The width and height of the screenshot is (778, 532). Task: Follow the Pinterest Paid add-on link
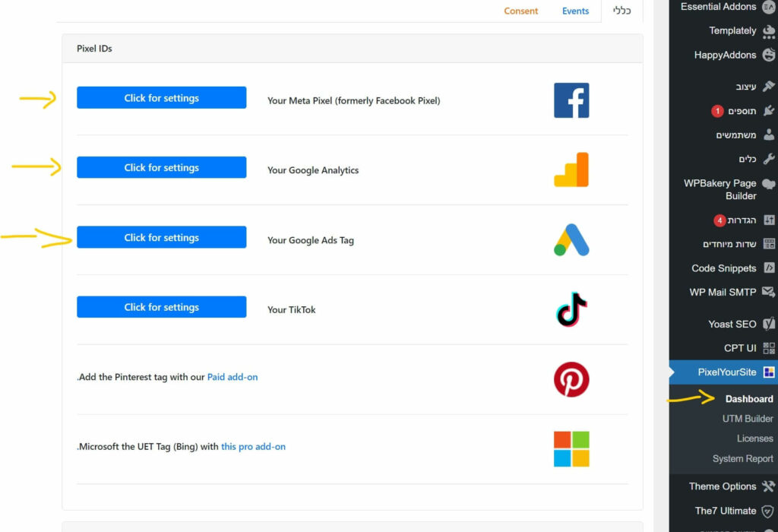click(x=232, y=377)
